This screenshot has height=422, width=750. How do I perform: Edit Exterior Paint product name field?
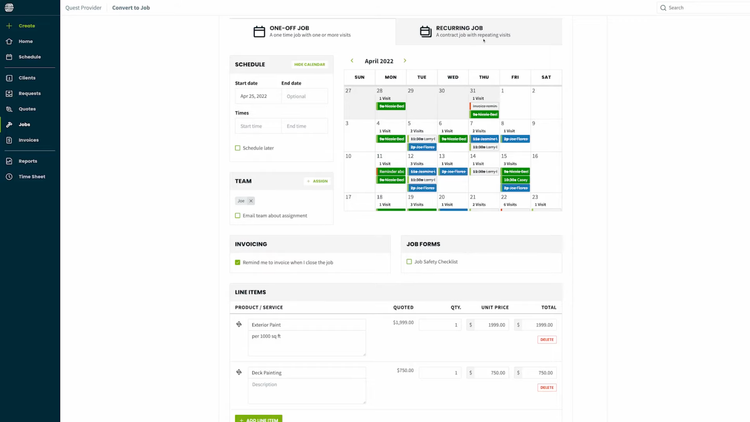(307, 324)
